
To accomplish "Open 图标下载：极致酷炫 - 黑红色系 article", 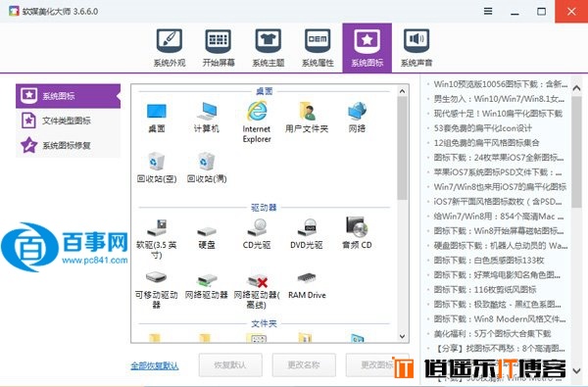I will (x=497, y=304).
